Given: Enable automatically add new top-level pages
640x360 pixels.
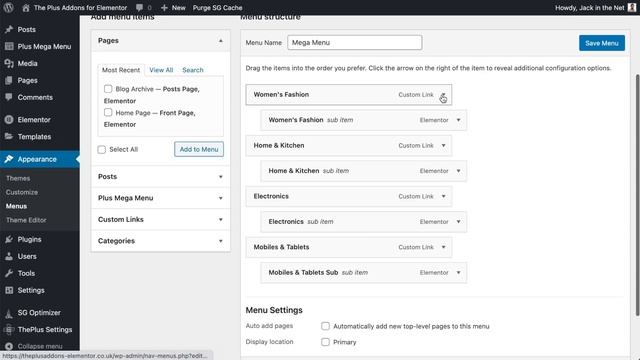Looking at the screenshot, I should pos(325,326).
